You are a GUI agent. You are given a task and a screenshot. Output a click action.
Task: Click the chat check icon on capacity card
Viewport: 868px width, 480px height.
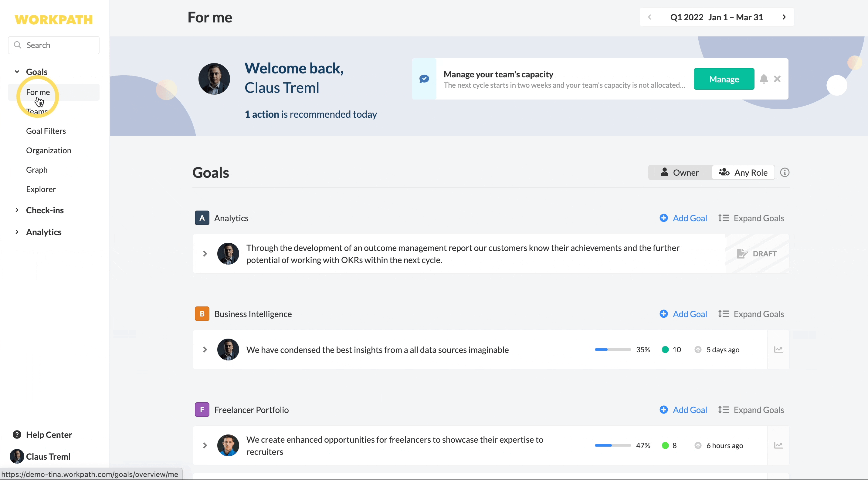tap(424, 79)
